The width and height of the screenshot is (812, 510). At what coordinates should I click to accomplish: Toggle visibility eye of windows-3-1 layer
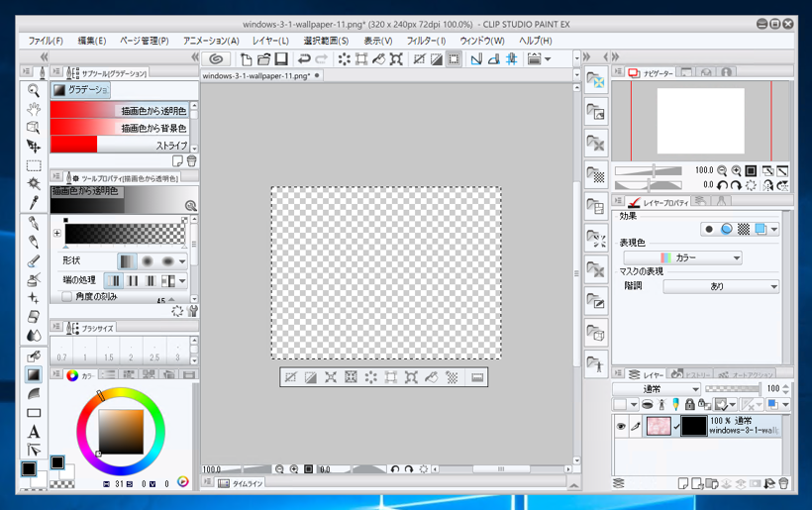pos(621,426)
